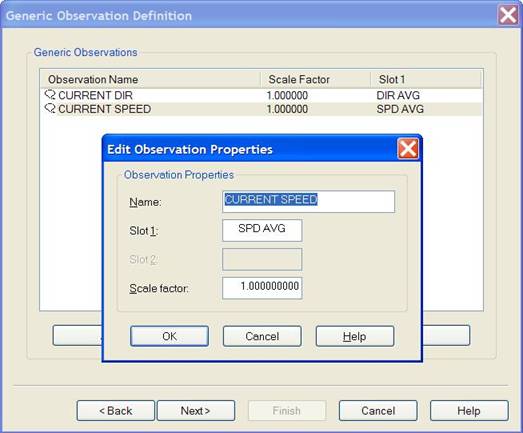523x433 pixels.
Task: Click the wizard's Cancel button
Action: click(x=378, y=411)
